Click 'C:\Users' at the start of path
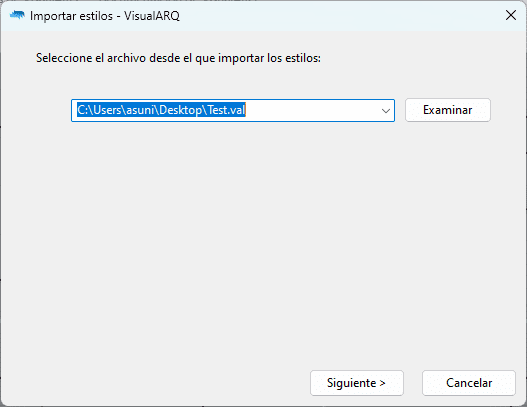The image size is (527, 407). click(x=99, y=110)
